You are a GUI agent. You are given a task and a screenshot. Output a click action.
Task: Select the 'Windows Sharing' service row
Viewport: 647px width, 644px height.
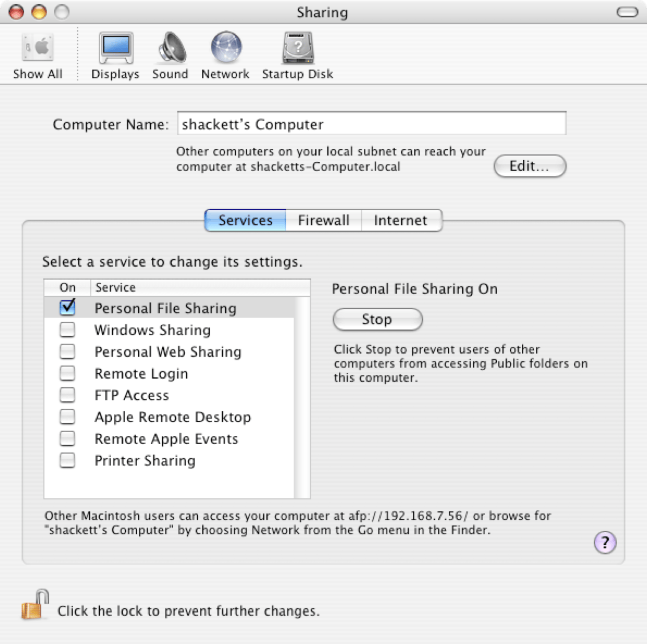tap(170, 330)
